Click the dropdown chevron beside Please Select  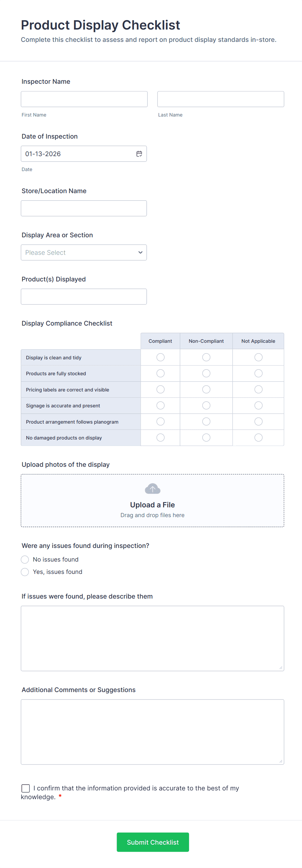[140, 252]
